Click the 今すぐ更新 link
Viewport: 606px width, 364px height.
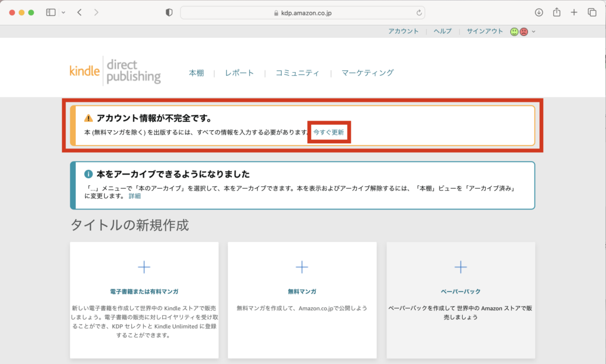pyautogui.click(x=328, y=132)
